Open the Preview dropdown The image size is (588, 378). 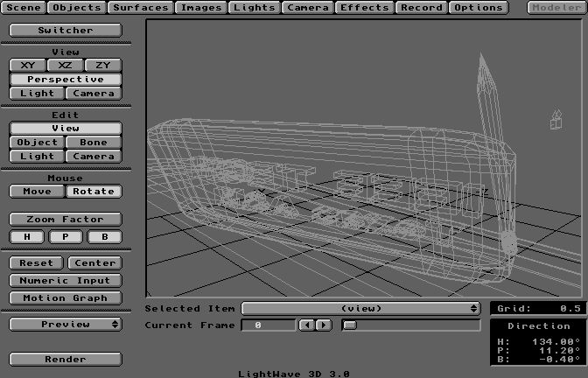click(66, 325)
